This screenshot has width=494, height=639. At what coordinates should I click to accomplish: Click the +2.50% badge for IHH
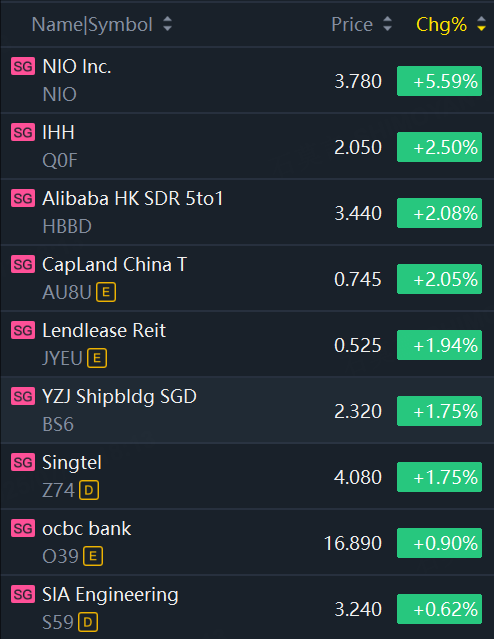tap(439, 147)
